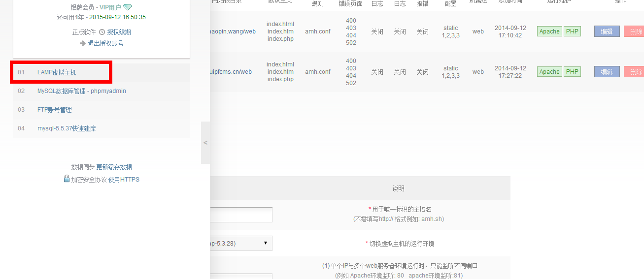Log out via 退出授权账号
Image resolution: width=644 pixels, height=279 pixels.
click(105, 43)
